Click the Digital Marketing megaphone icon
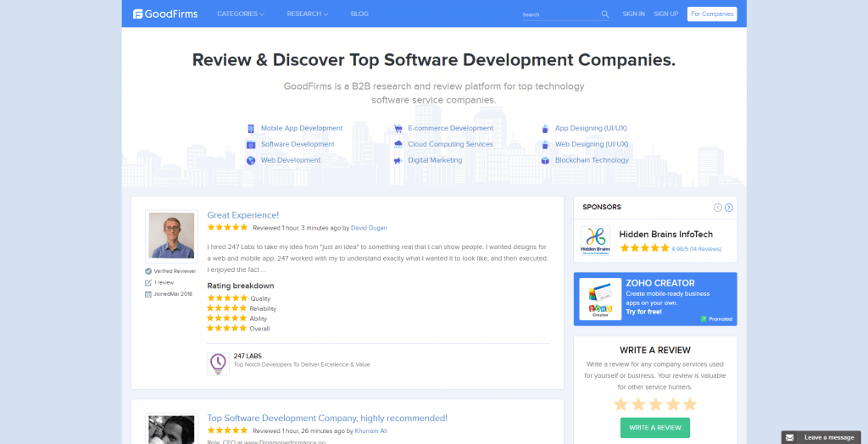 point(398,160)
